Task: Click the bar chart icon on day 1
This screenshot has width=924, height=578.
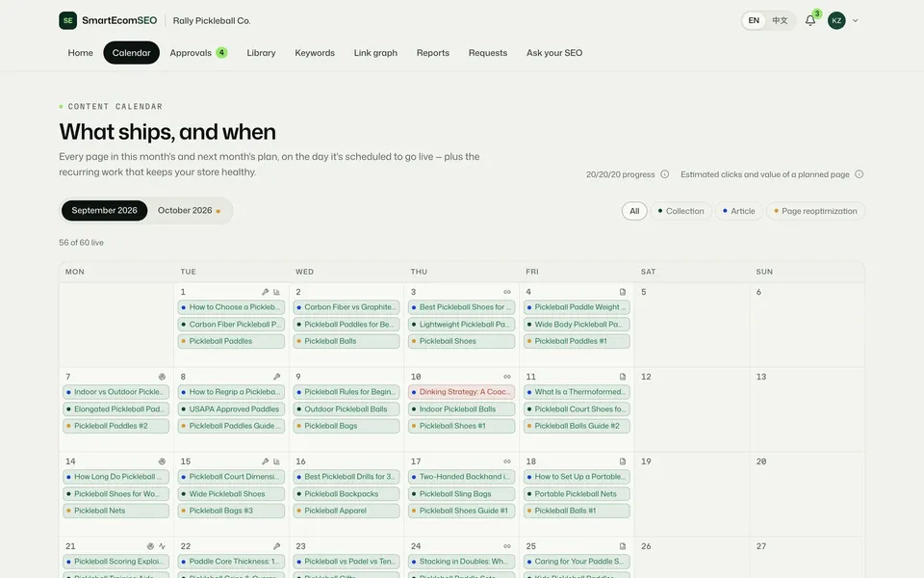Action: pyautogui.click(x=276, y=292)
